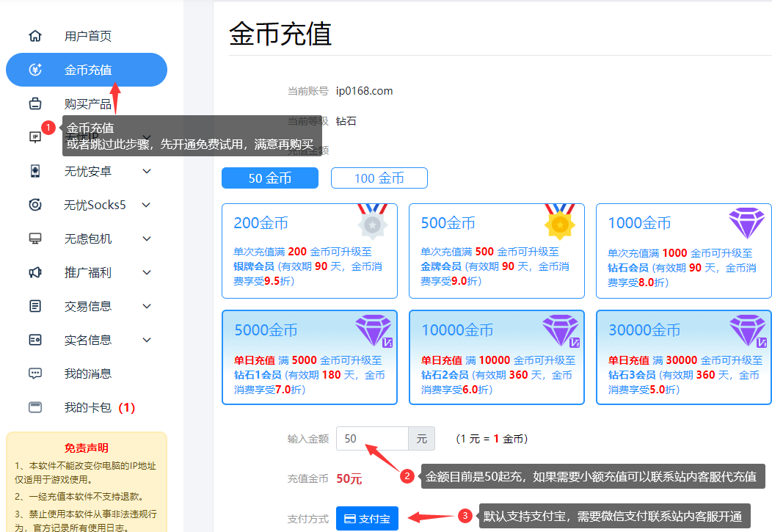772x532 pixels.
Task: Select the 1000金币 gold member package
Action: pos(683,250)
